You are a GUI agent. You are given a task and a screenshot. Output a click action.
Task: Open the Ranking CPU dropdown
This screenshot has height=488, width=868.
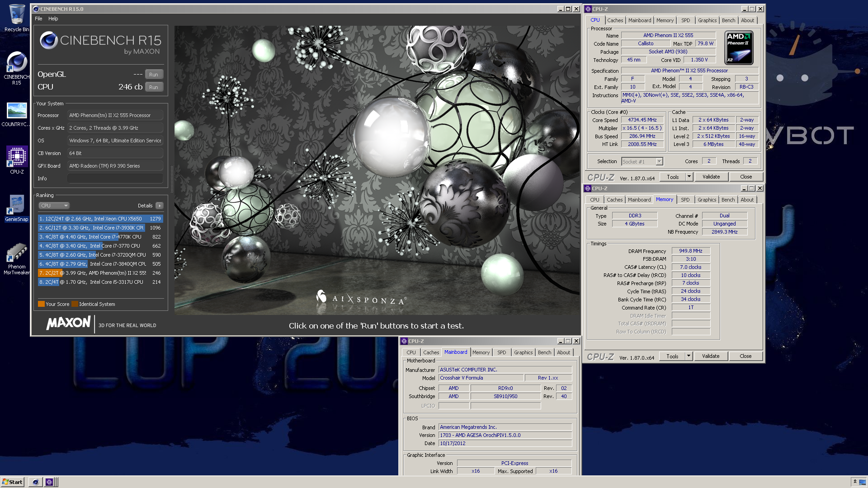54,206
